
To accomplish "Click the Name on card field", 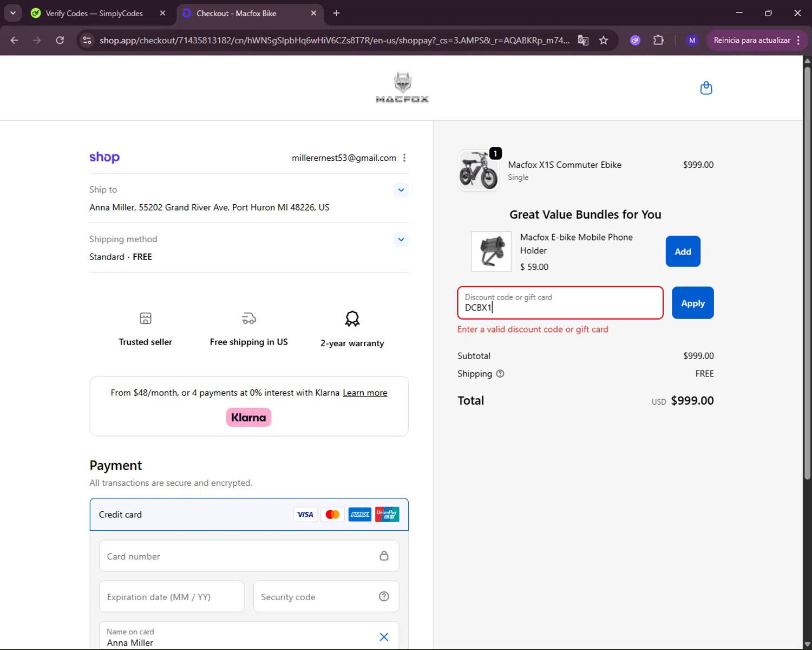I will 249,636.
